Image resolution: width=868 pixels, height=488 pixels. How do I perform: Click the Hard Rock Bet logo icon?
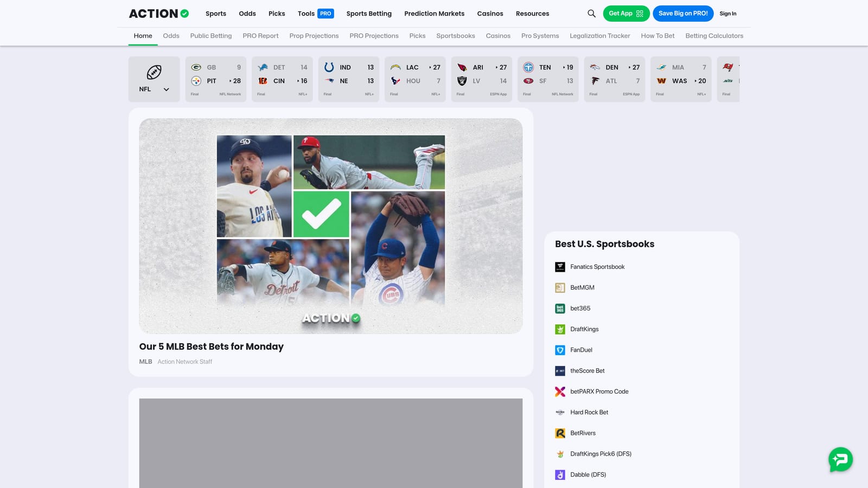tap(560, 412)
